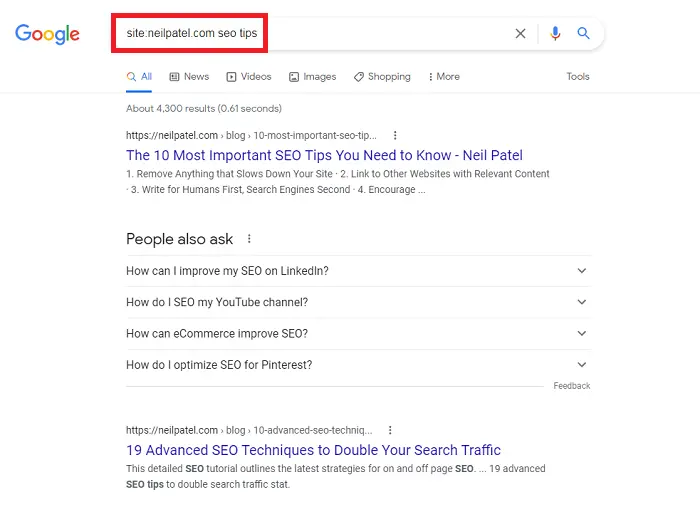Click the blue search magnifier icon
This screenshot has height=507, width=700.
(x=584, y=34)
